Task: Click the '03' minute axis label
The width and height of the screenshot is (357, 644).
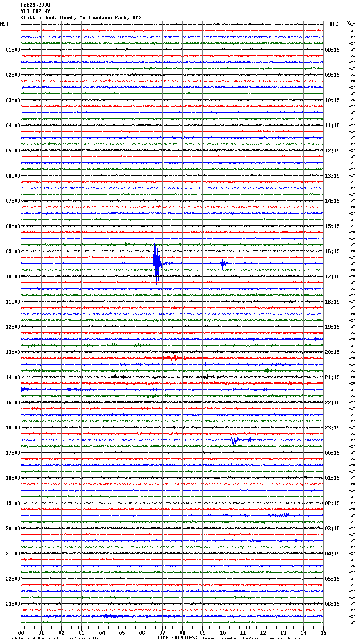Action: click(x=81, y=633)
